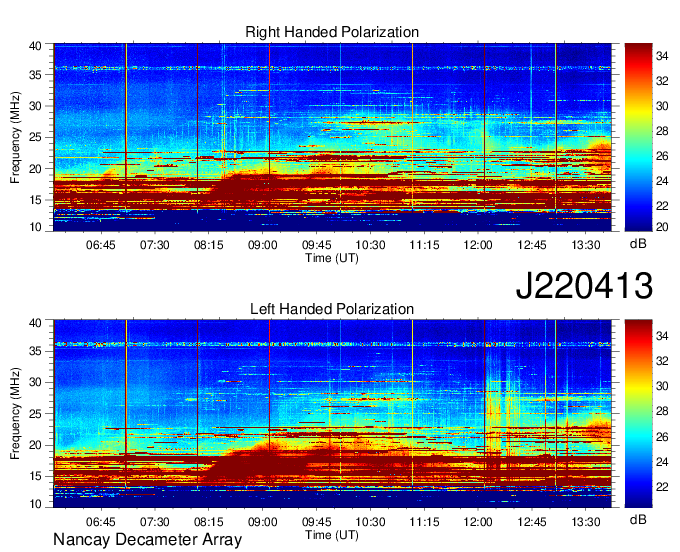Click 06:45 tick on Right Handed time axis

[101, 245]
